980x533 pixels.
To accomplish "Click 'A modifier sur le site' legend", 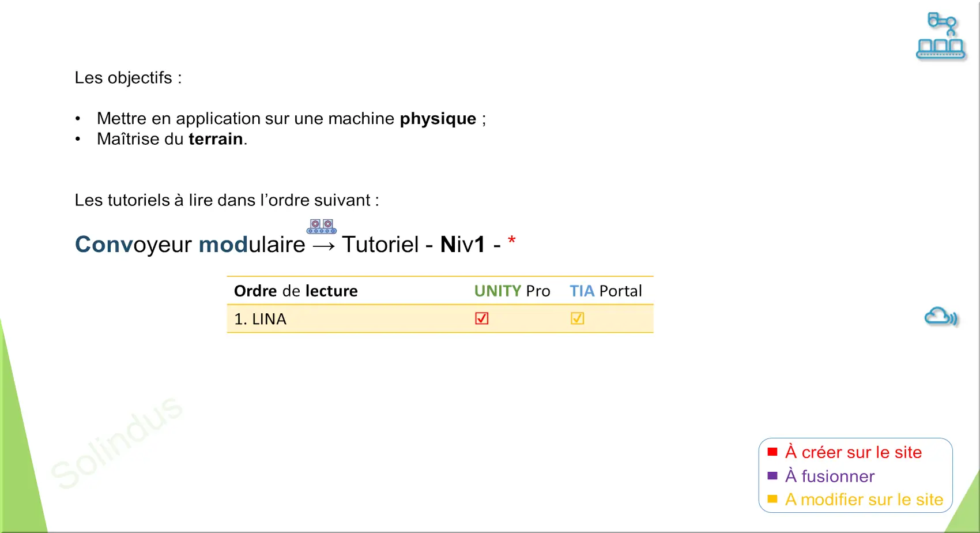I will click(864, 500).
